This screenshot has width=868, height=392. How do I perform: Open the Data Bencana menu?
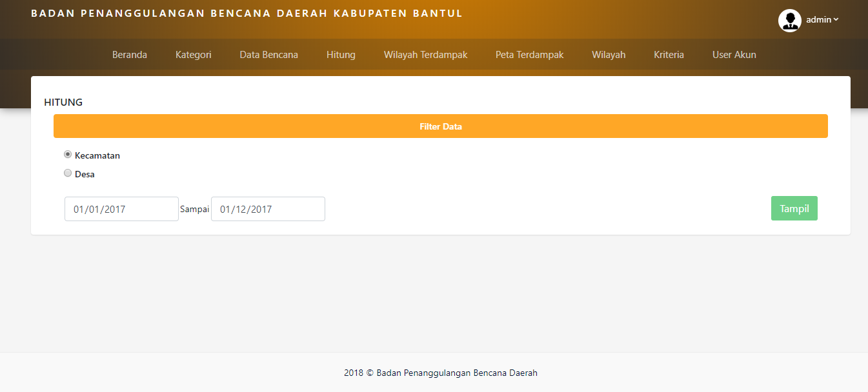point(268,55)
